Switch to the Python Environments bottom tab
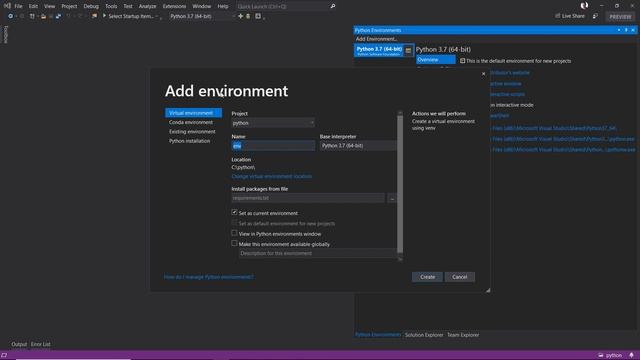 tap(378, 335)
